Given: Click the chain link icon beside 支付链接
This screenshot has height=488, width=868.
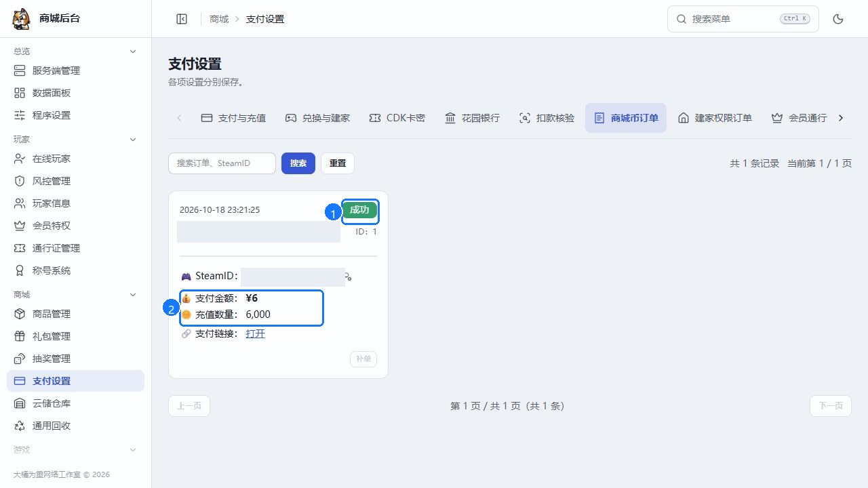Looking at the screenshot, I should tap(186, 333).
